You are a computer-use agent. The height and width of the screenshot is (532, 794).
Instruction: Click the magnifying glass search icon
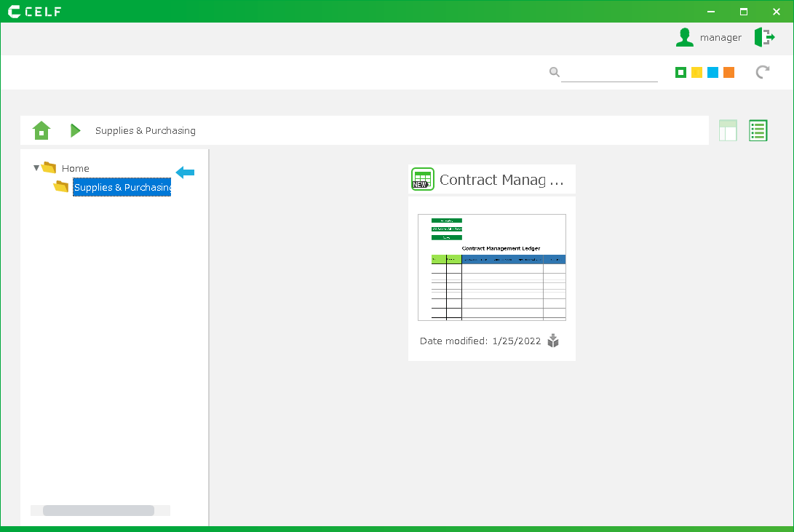tap(554, 72)
